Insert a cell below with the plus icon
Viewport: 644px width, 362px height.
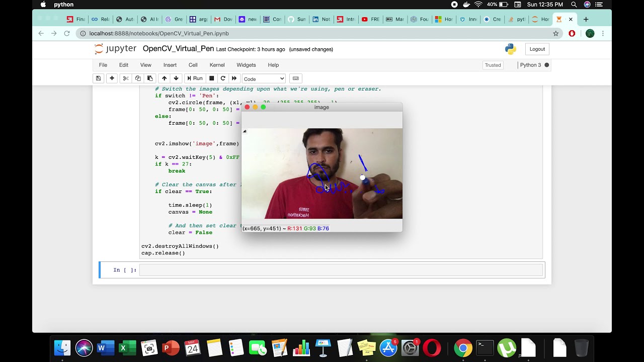tap(112, 78)
